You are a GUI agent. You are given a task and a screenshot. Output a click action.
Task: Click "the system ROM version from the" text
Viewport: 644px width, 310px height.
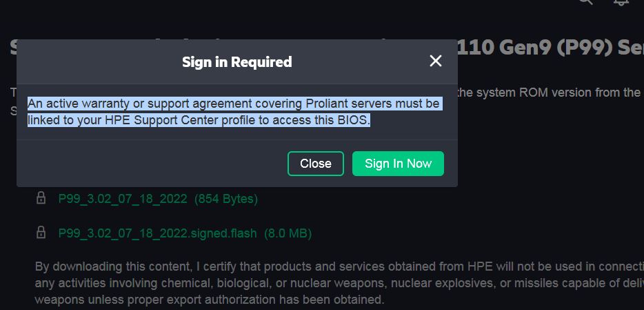549,93
